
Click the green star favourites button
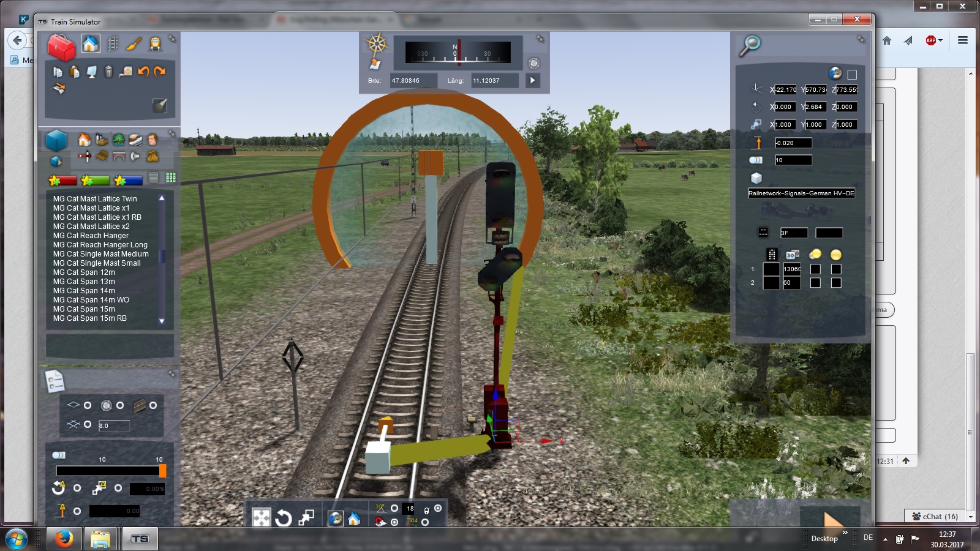(x=95, y=180)
